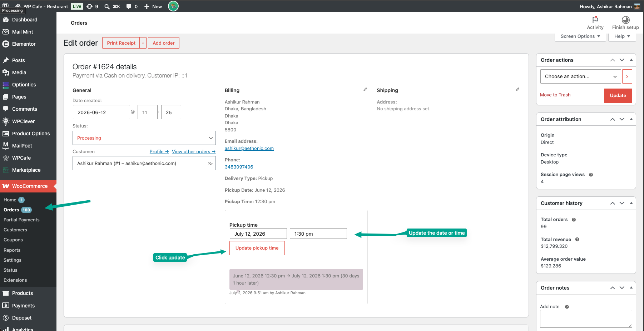This screenshot has width=644, height=331.
Task: Click the Payments sidebar icon
Action: [x=6, y=306]
